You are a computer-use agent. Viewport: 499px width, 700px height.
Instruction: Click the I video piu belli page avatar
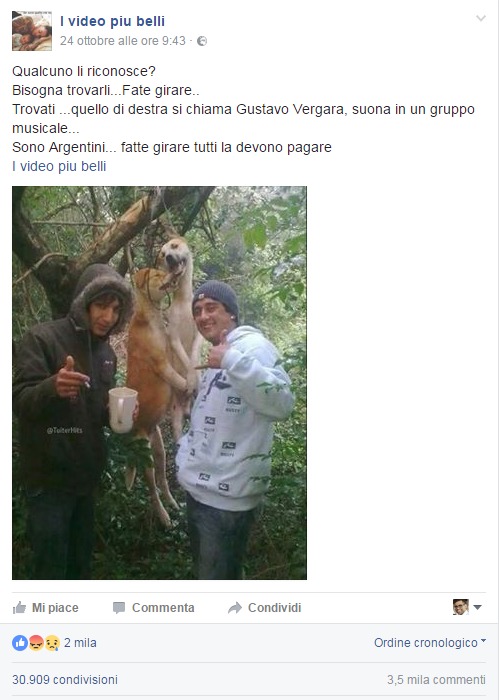(x=32, y=31)
